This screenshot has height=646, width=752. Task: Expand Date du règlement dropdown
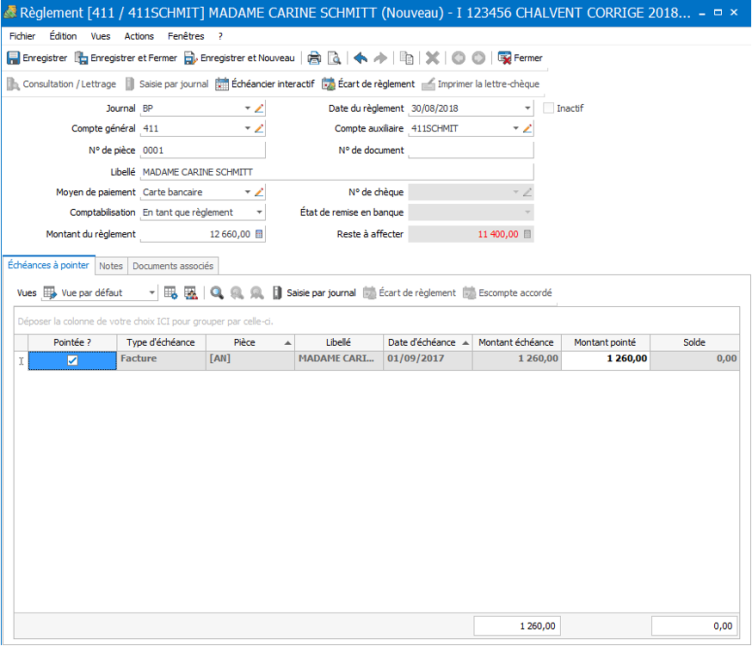(527, 108)
